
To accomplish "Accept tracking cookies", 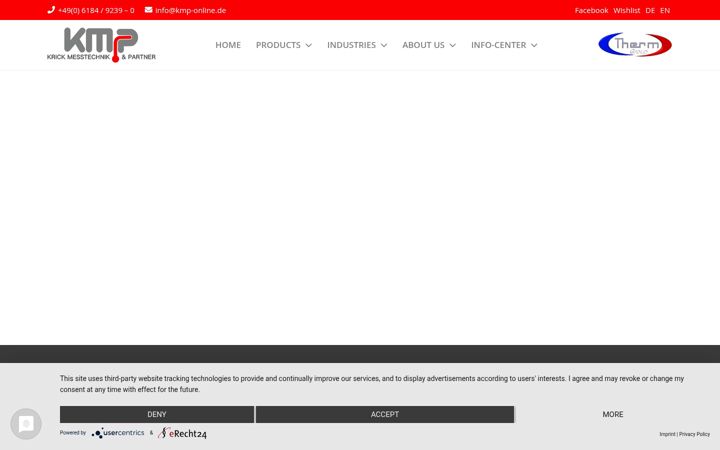I will click(385, 414).
